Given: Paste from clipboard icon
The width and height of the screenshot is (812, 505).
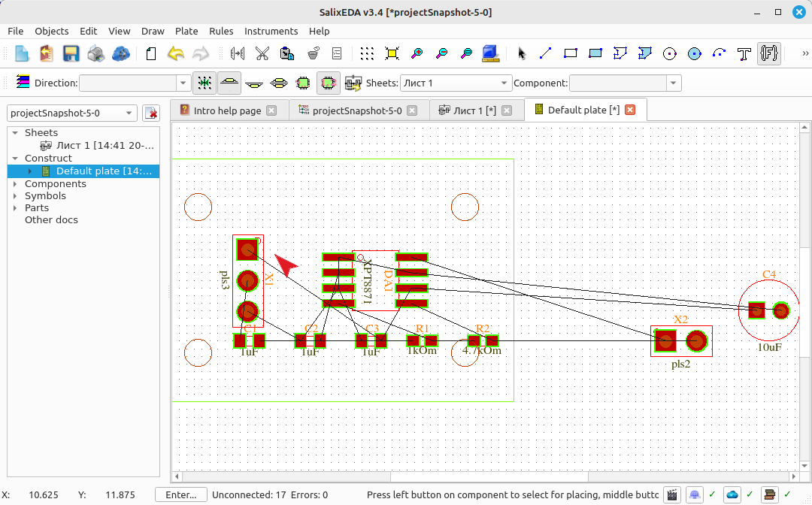Looking at the screenshot, I should point(287,53).
